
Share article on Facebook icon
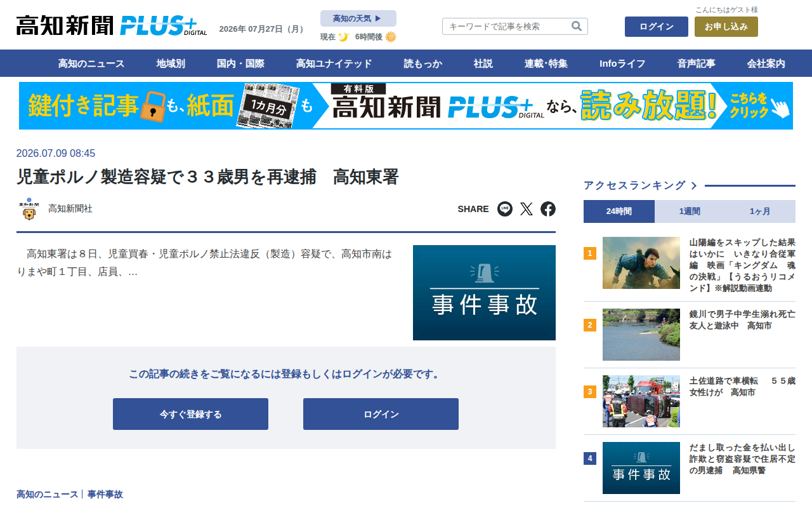548,209
